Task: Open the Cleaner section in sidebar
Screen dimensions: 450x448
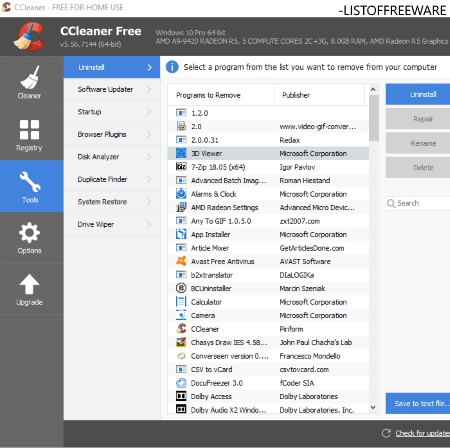Action: click(31, 82)
